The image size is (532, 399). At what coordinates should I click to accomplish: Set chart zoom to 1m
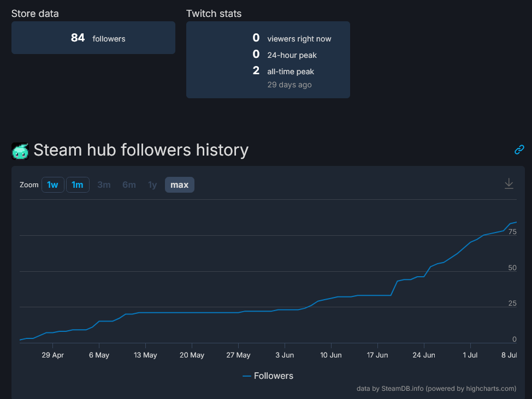[x=78, y=184]
